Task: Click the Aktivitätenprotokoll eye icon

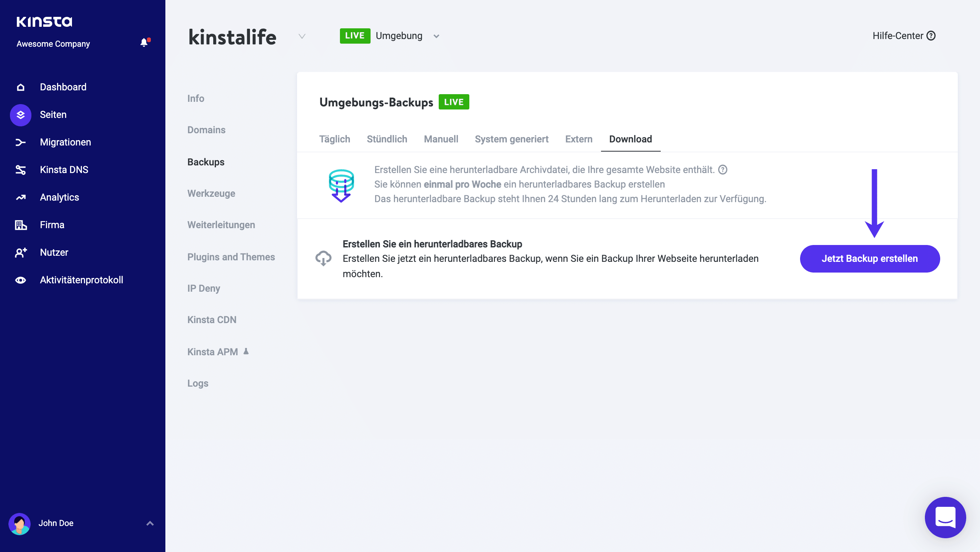Action: [x=20, y=280]
